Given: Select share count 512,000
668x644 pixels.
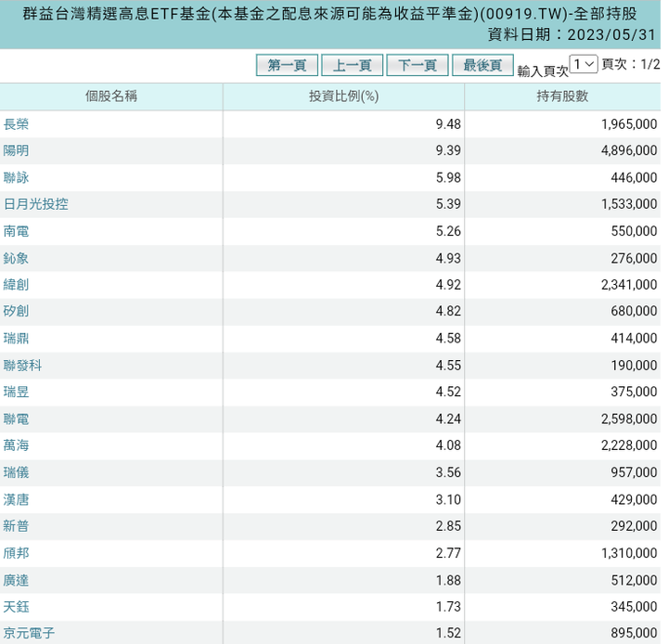Looking at the screenshot, I should [x=634, y=580].
